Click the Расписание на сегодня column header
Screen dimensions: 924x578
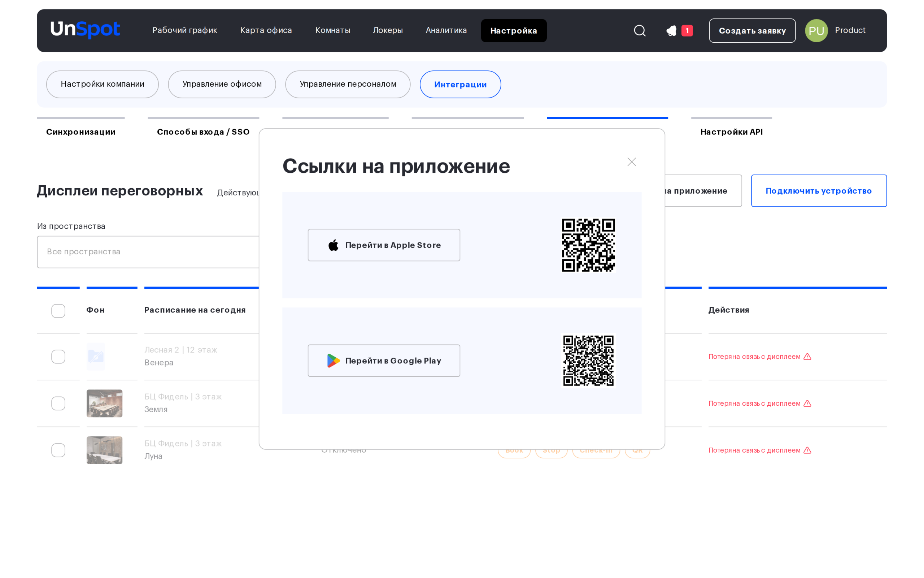195,310
